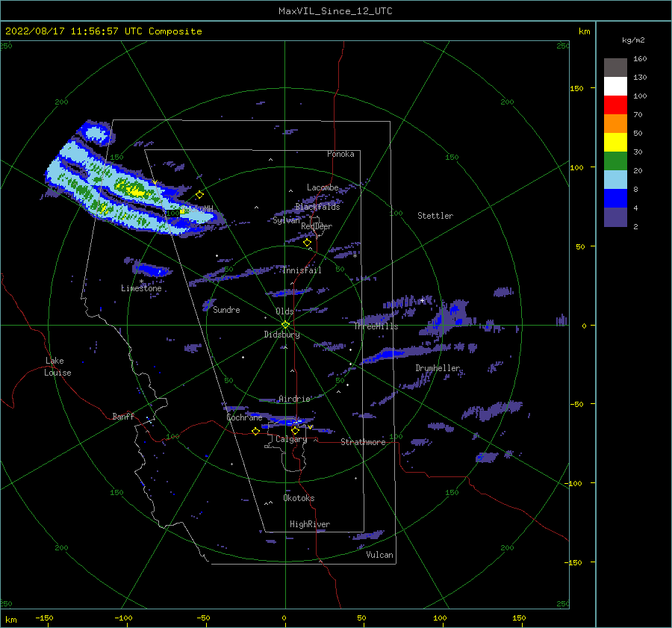Select the bright blue 4-8 legend swatch
The width and height of the screenshot is (672, 628).
(x=615, y=199)
